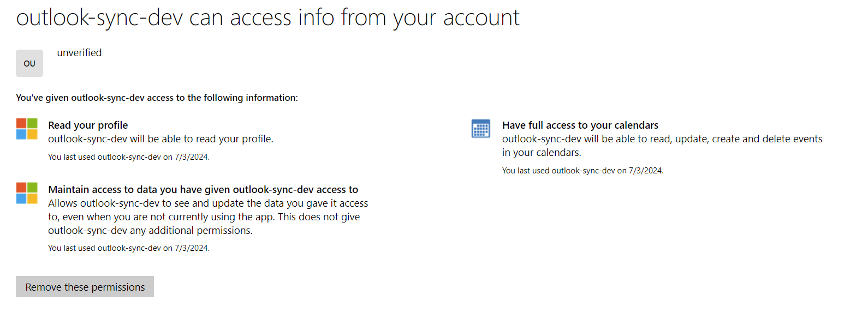
Task: Click the 'Read your profile' heading
Action: (88, 125)
